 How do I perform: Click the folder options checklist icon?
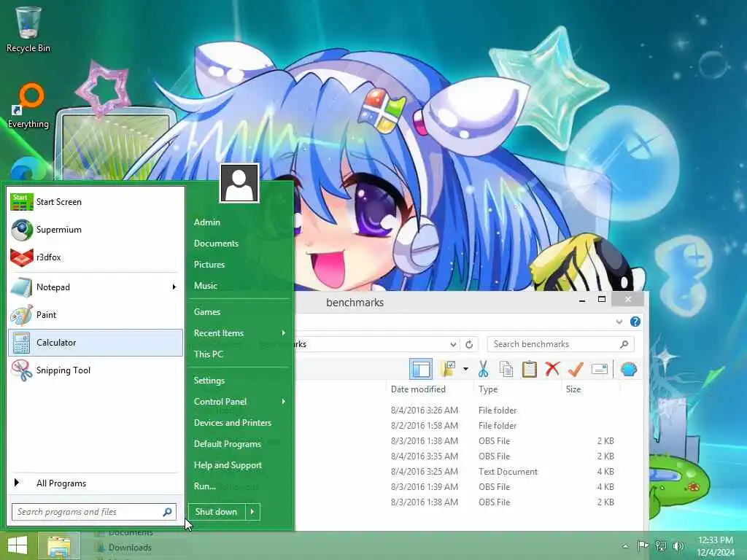(x=448, y=369)
